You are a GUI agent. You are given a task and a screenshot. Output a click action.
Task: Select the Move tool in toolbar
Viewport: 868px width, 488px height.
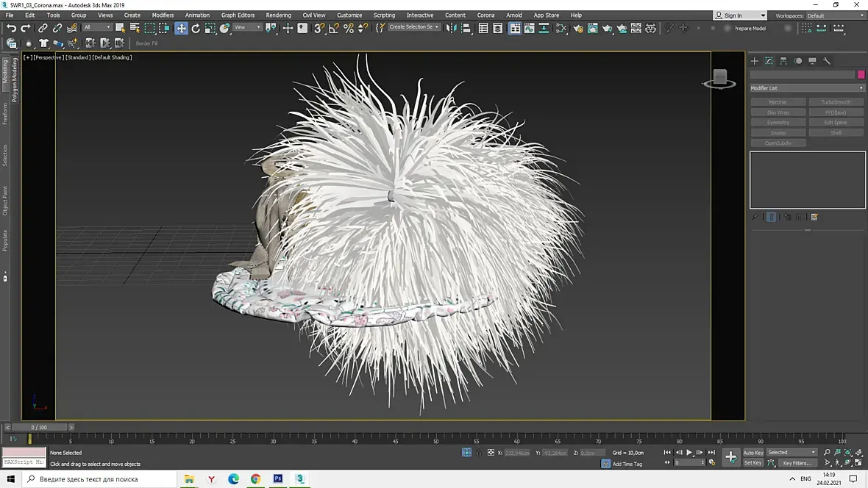point(181,28)
